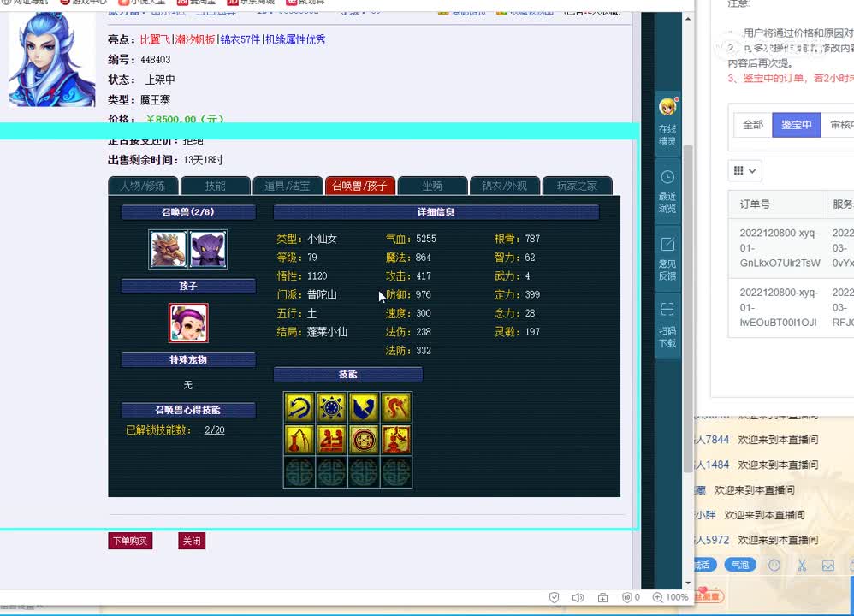Open the 最近浏览 recent history sidebar item
The width and height of the screenshot is (854, 616).
pos(667,192)
